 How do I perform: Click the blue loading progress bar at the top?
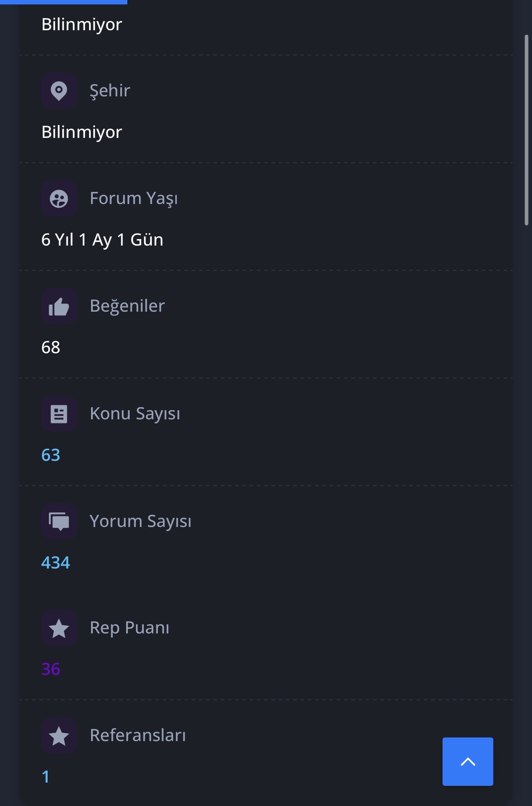point(64,2)
